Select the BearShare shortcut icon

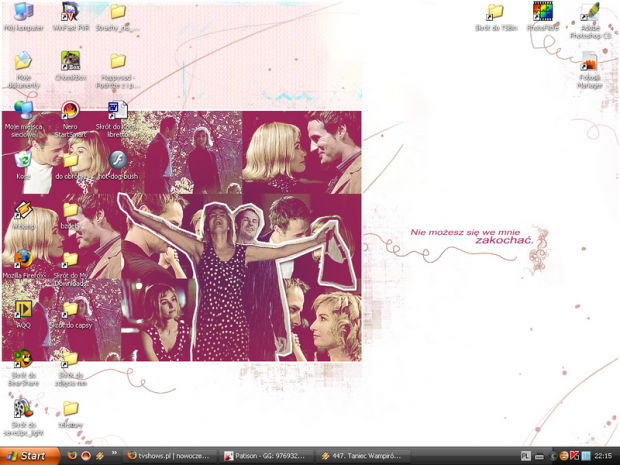click(x=23, y=359)
